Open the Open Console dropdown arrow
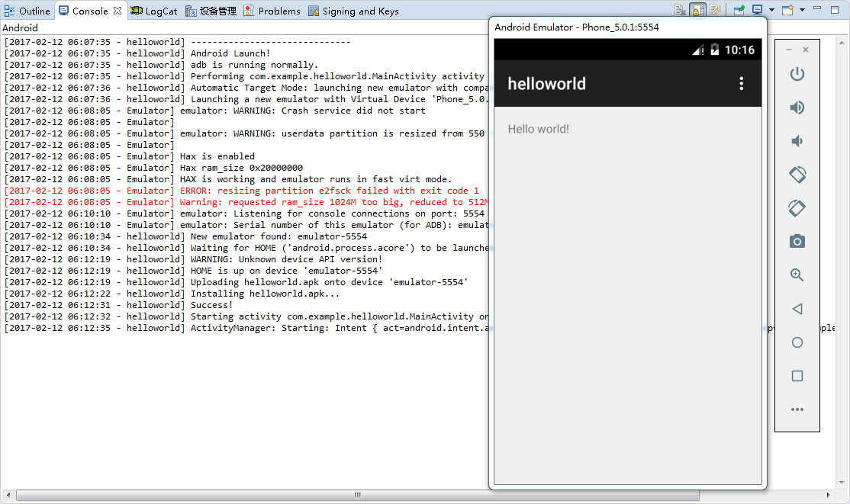 coord(802,10)
